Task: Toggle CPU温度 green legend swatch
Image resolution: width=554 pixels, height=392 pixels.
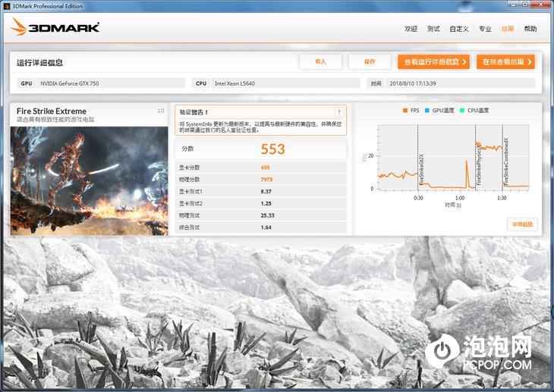Action: (x=462, y=111)
